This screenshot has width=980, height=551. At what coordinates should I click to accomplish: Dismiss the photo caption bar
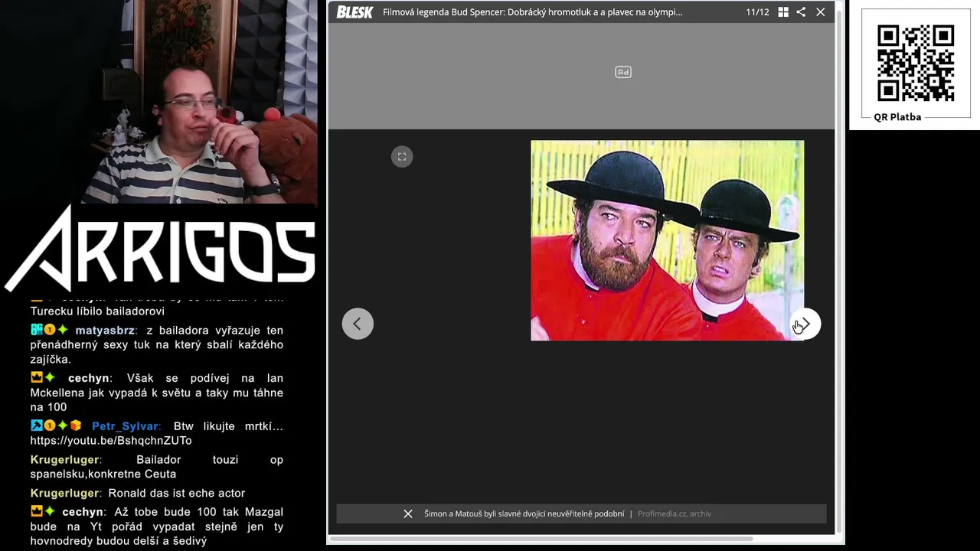pos(408,514)
